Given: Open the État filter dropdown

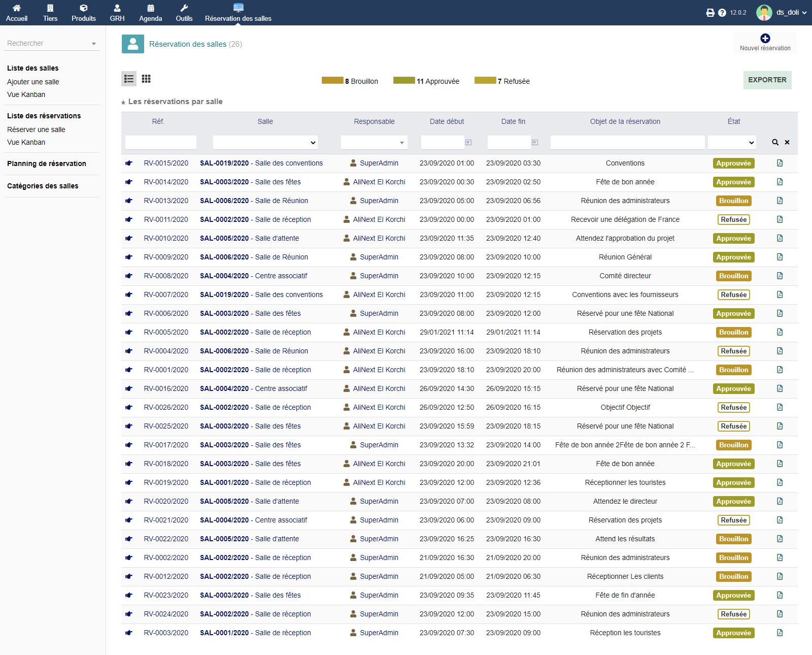Looking at the screenshot, I should point(732,143).
